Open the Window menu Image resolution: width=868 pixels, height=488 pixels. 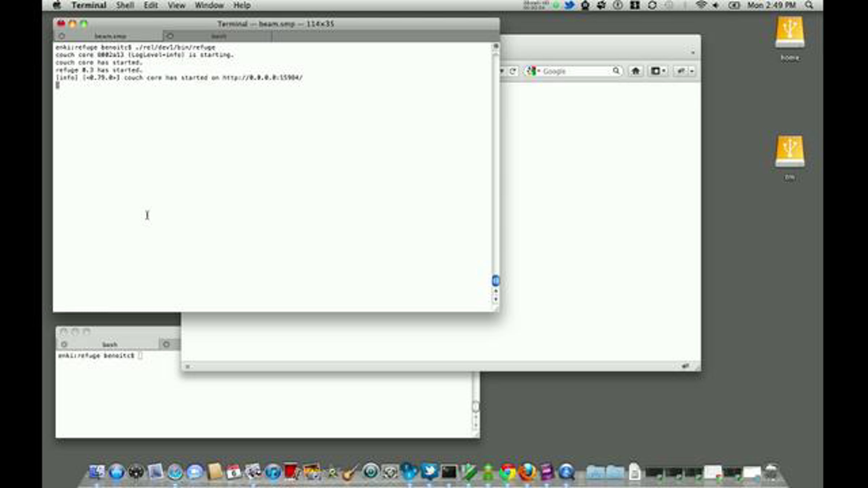pos(209,5)
